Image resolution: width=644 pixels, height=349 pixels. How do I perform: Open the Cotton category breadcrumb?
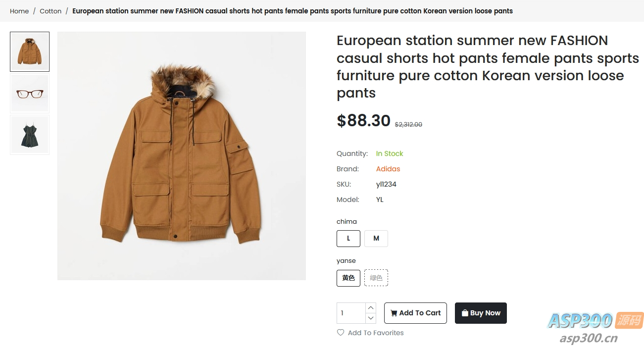tap(50, 11)
